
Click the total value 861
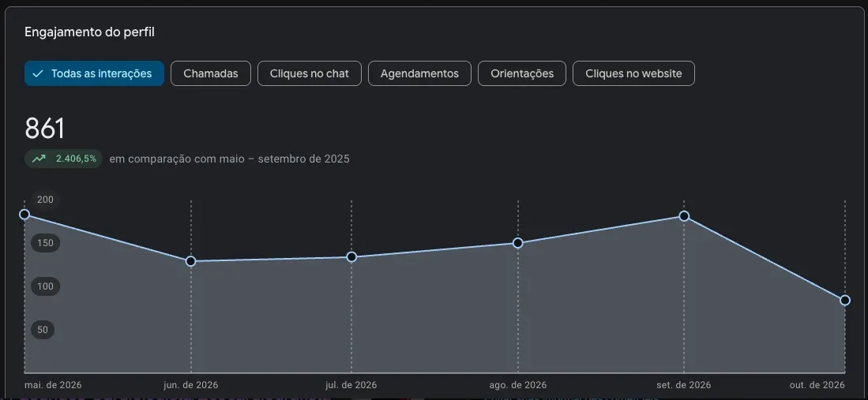point(45,129)
